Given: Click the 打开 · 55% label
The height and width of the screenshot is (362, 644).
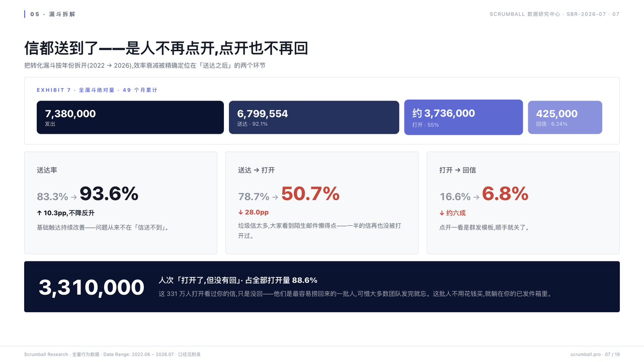Looking at the screenshot, I should (426, 125).
